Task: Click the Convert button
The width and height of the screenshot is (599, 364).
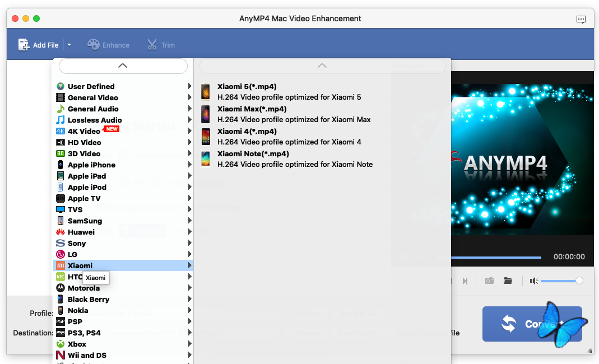Action: coord(532,324)
